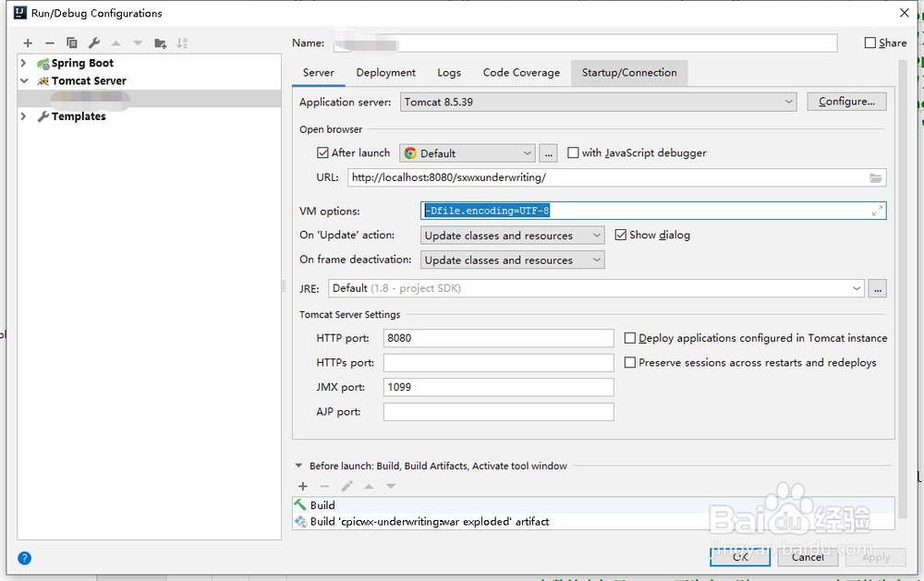The width and height of the screenshot is (924, 581).
Task: Click browse button next to browser dropdown
Action: pyautogui.click(x=548, y=153)
